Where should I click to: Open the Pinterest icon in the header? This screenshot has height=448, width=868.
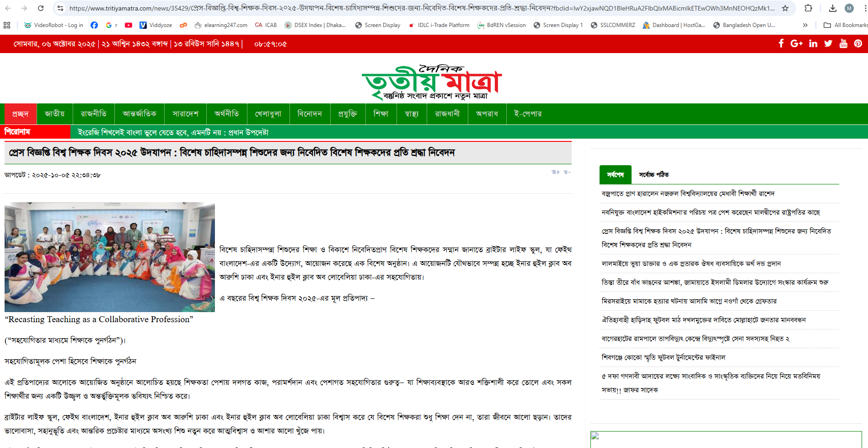[x=858, y=43]
